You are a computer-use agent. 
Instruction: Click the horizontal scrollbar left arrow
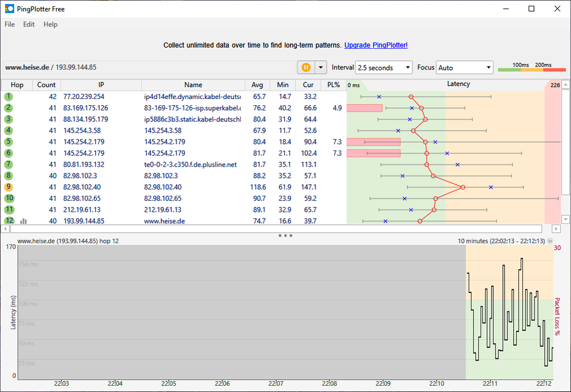(x=5, y=229)
